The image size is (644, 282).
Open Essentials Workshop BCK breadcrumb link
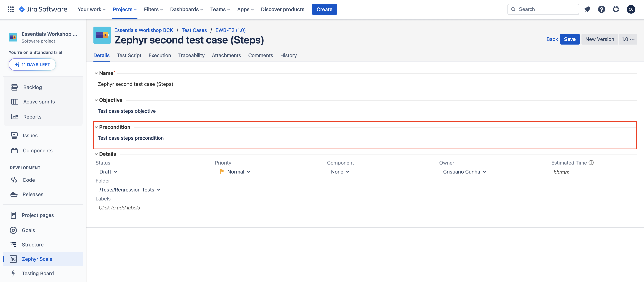[144, 30]
